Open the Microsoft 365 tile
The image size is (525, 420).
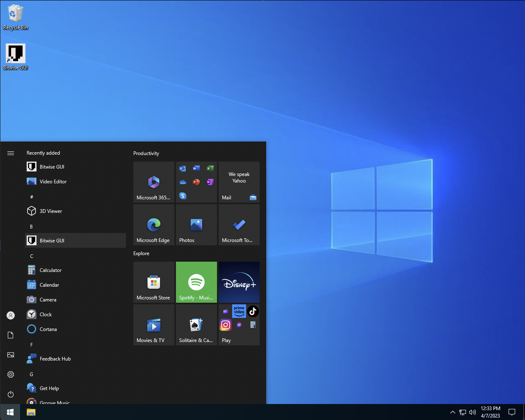154,182
